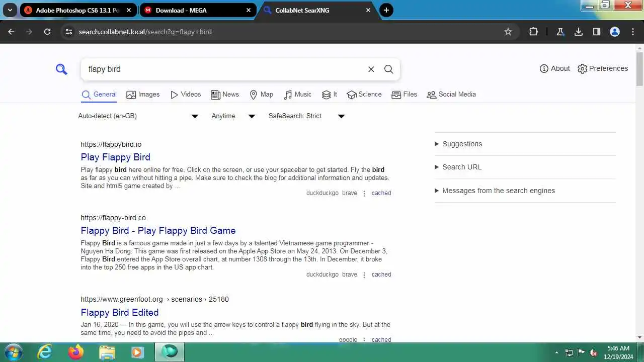View site information icon in address bar

point(69,32)
